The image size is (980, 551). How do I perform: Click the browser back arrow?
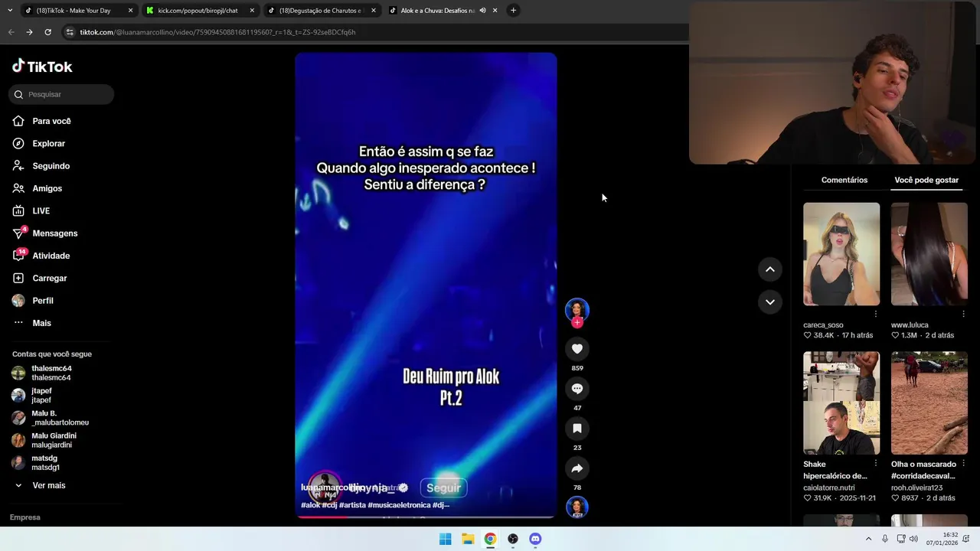[11, 32]
